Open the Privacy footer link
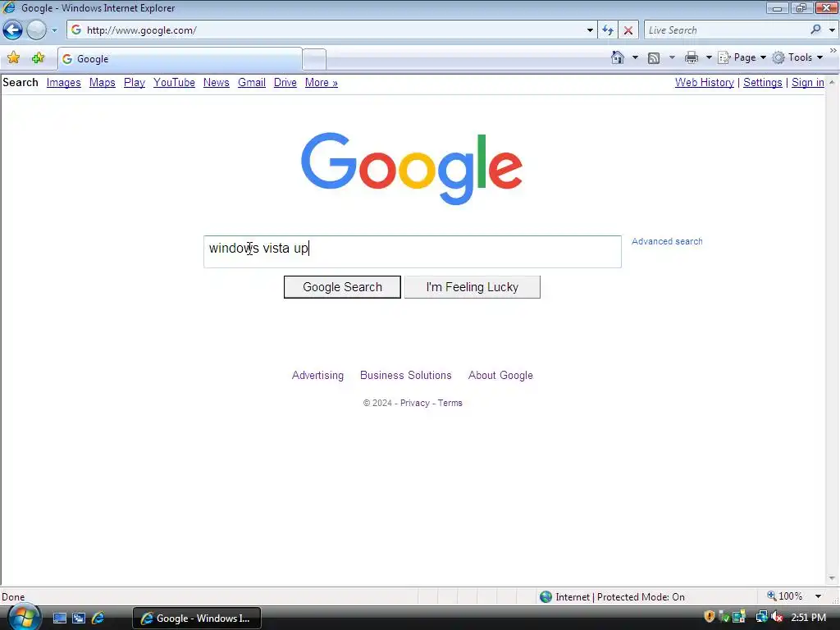The height and width of the screenshot is (630, 840). click(x=414, y=403)
